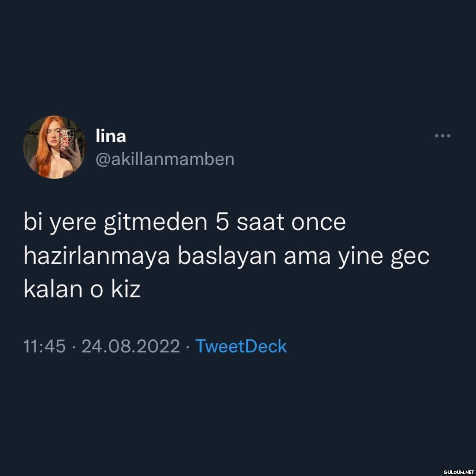Click the phrase kalan o kiz
476x476 pixels.
click(x=82, y=289)
